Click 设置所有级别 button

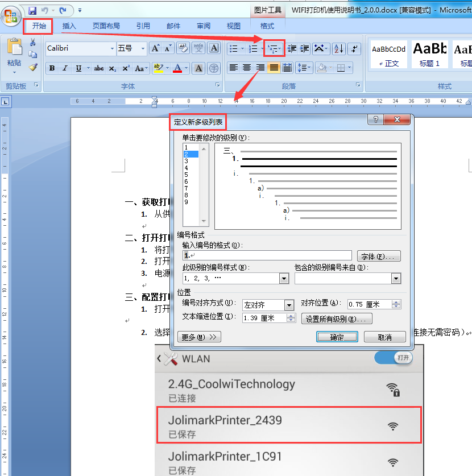337,319
